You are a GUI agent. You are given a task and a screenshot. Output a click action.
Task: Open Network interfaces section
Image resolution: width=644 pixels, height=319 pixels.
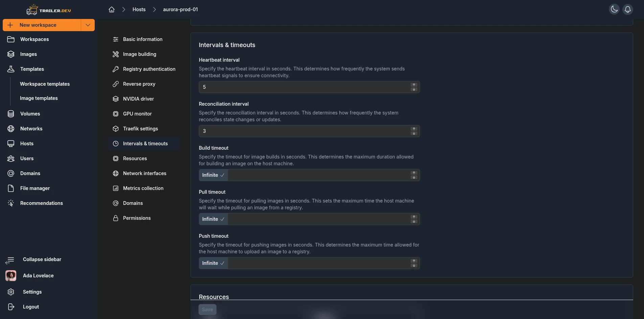tap(144, 173)
